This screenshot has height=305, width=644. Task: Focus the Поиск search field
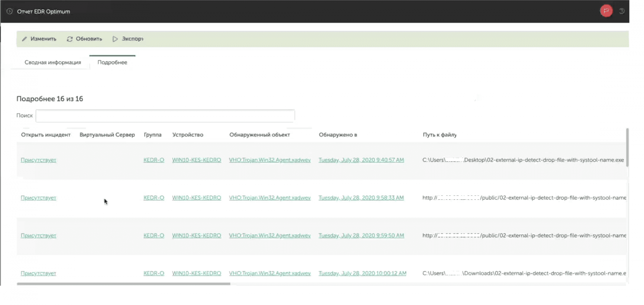click(x=165, y=116)
